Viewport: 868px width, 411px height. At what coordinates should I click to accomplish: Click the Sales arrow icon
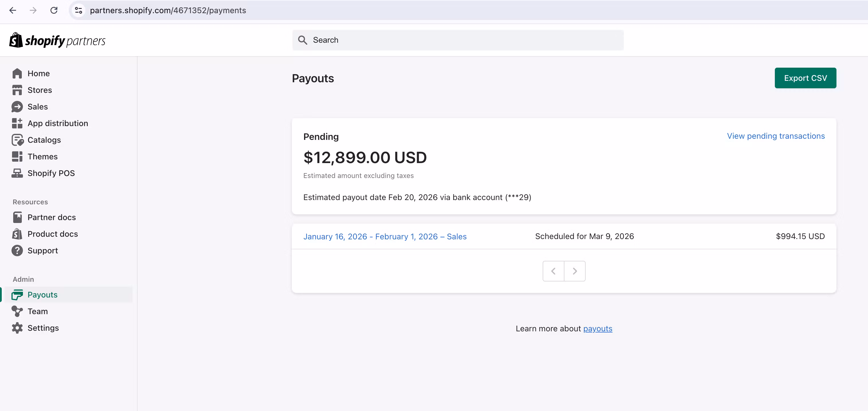(17, 107)
